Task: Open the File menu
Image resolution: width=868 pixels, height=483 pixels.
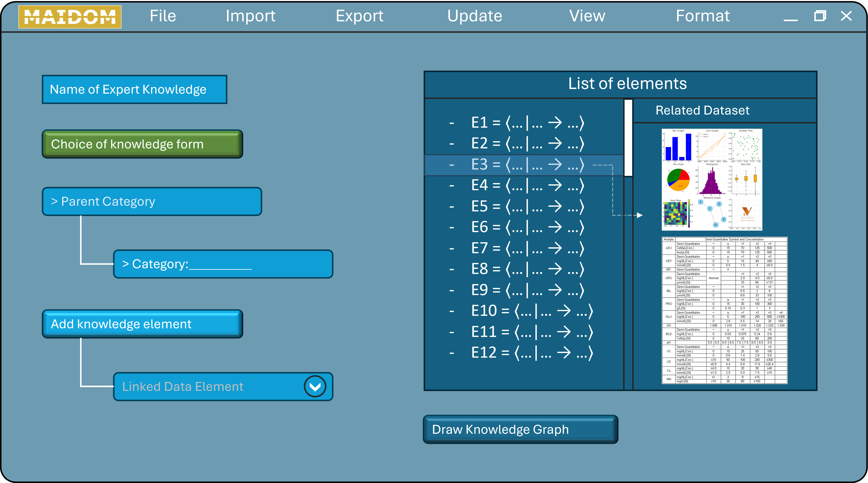Action: click(163, 16)
